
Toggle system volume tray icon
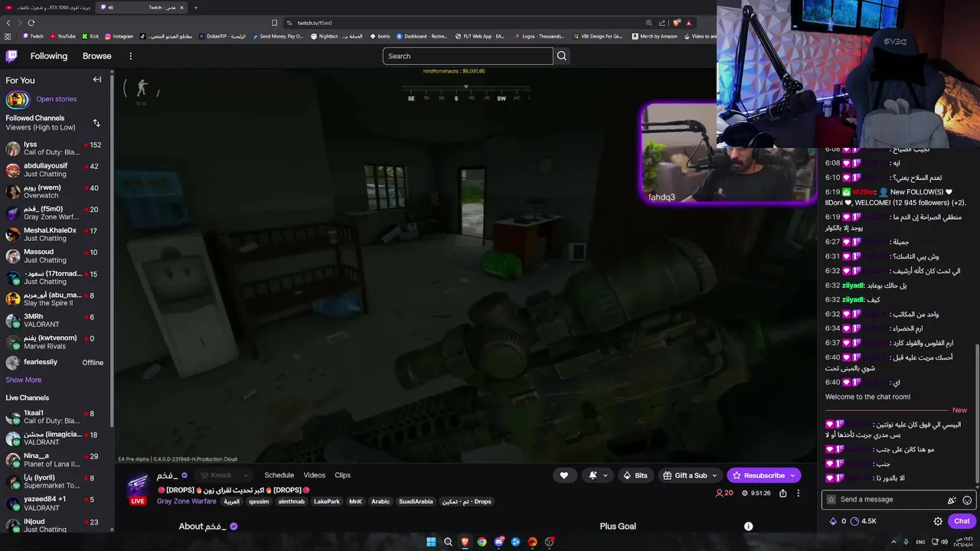(x=946, y=542)
